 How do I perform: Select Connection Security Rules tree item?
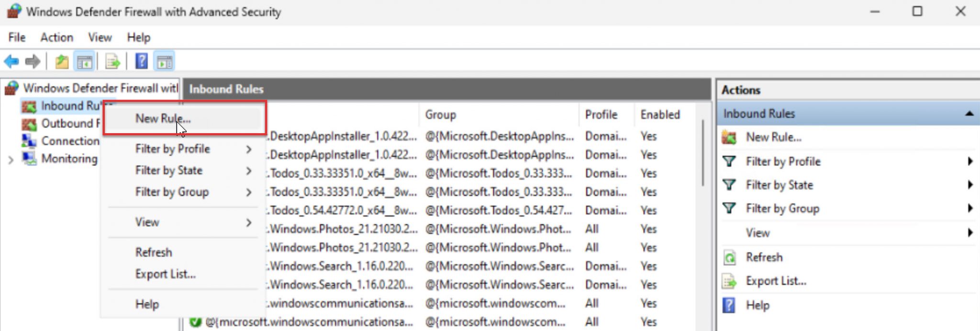pyautogui.click(x=70, y=141)
